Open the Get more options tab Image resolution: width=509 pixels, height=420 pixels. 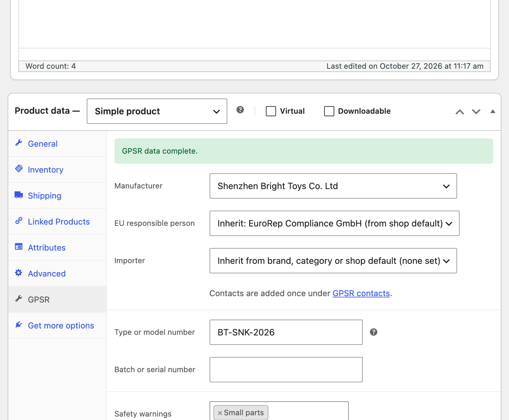coord(57,326)
